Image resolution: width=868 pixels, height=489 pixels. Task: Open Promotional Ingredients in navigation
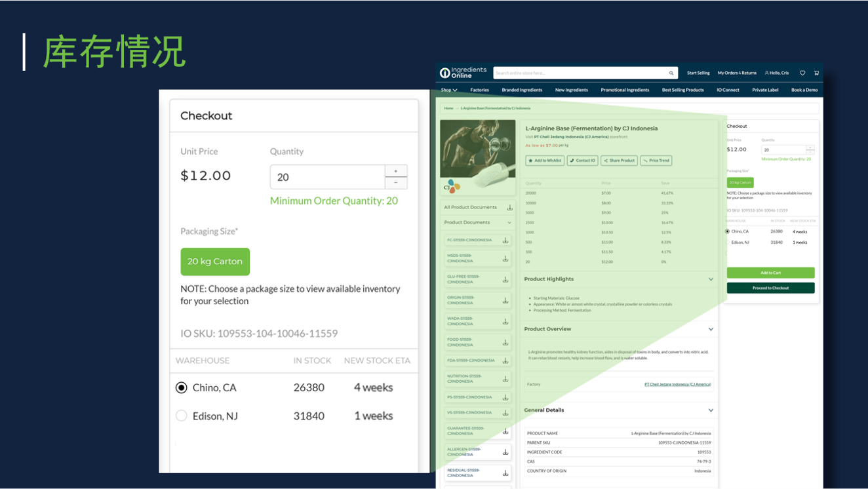coord(625,90)
